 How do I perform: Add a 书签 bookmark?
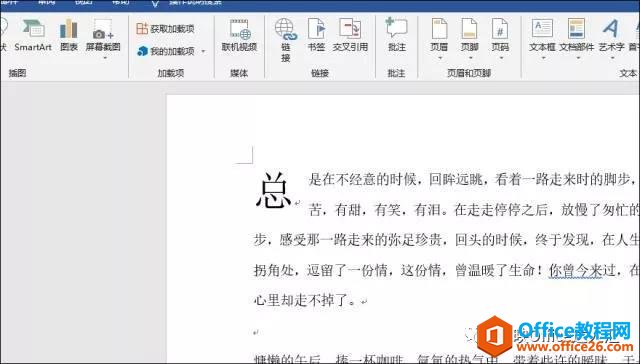[316, 36]
